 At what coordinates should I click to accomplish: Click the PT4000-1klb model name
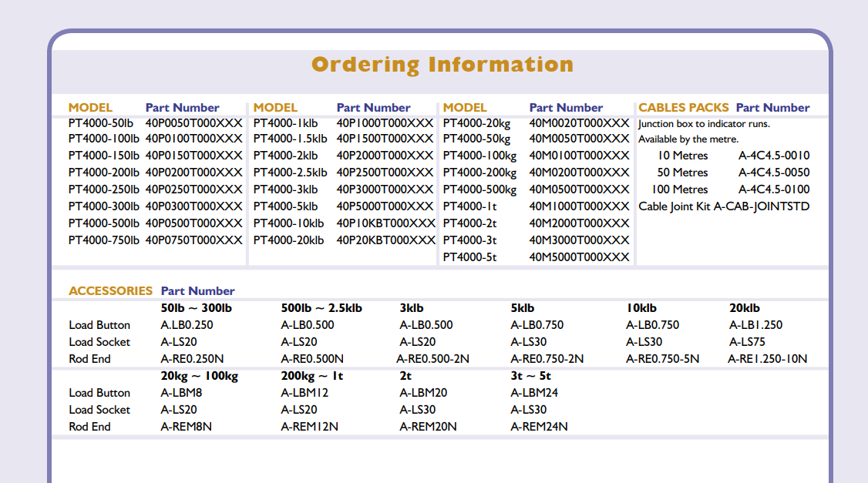click(x=285, y=123)
